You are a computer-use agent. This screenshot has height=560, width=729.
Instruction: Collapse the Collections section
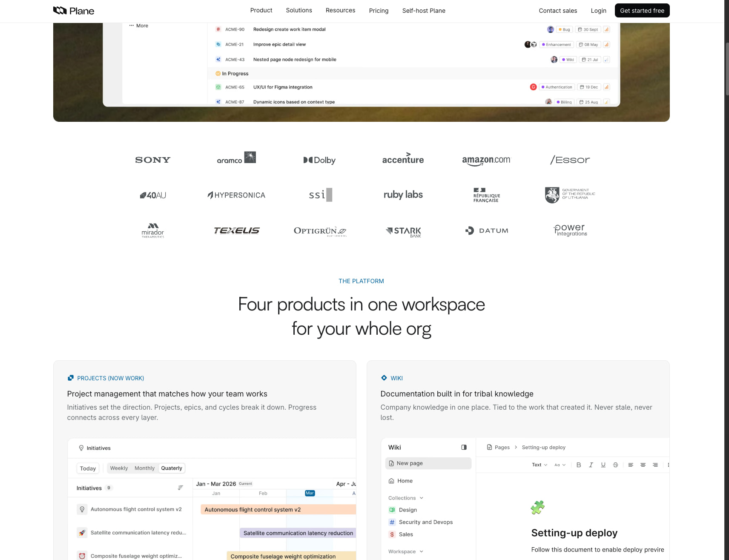click(422, 498)
